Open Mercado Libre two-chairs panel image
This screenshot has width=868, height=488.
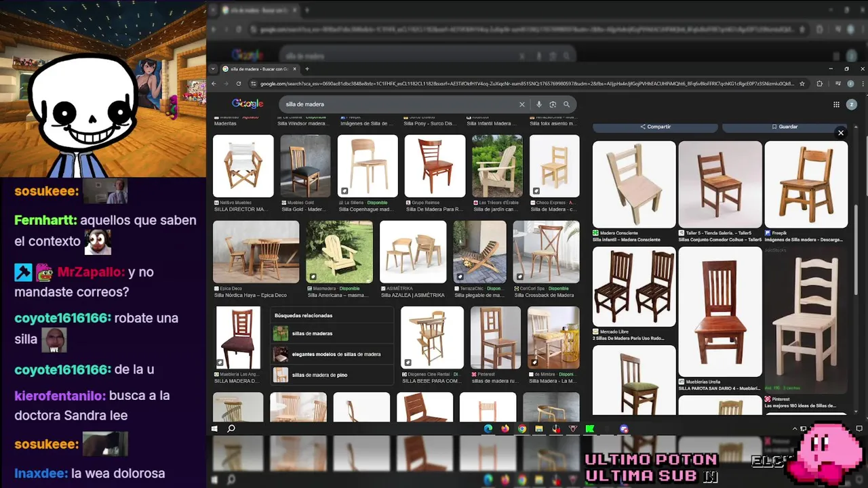[634, 287]
